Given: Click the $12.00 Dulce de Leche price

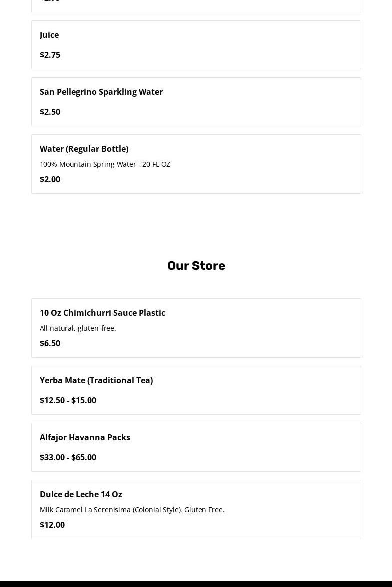Looking at the screenshot, I should tap(52, 525).
